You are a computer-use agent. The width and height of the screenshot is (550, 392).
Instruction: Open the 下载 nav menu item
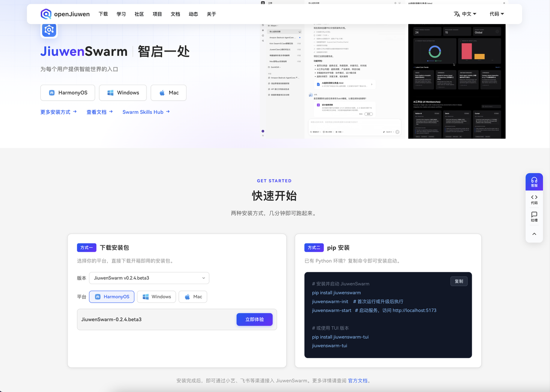click(103, 14)
